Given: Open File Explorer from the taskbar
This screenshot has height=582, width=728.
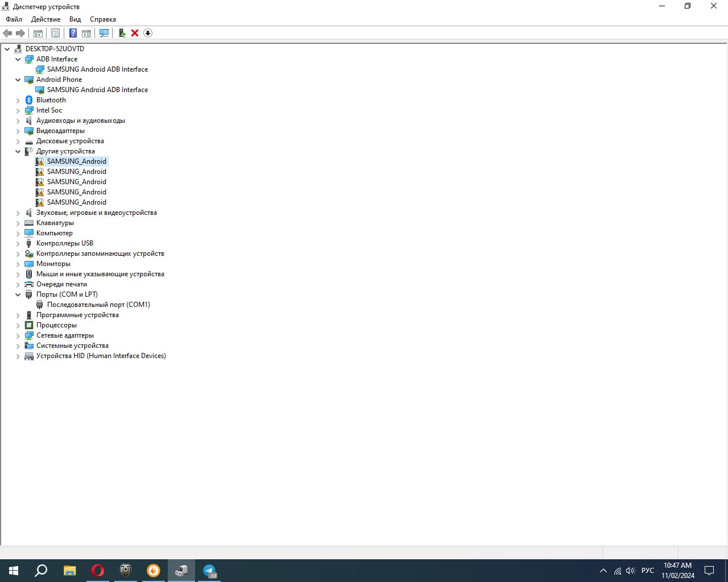Looking at the screenshot, I should (70, 571).
